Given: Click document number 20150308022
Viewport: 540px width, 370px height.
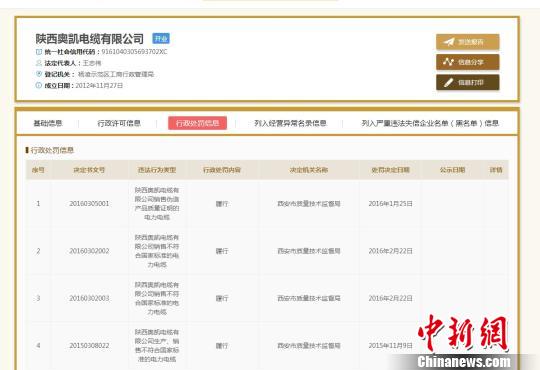Looking at the screenshot, I should click(x=89, y=345).
